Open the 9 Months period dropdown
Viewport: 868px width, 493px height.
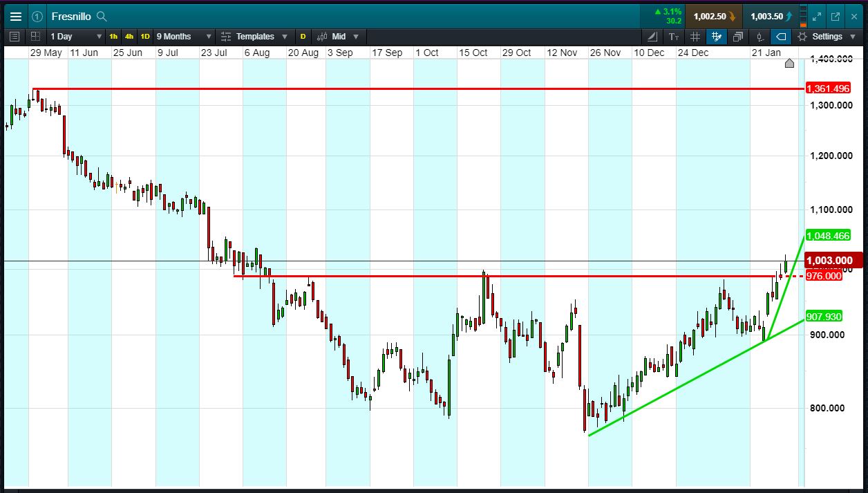click(184, 37)
